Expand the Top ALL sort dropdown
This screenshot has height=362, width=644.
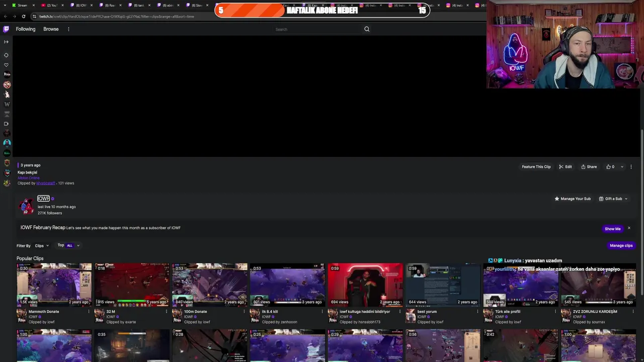click(68, 245)
